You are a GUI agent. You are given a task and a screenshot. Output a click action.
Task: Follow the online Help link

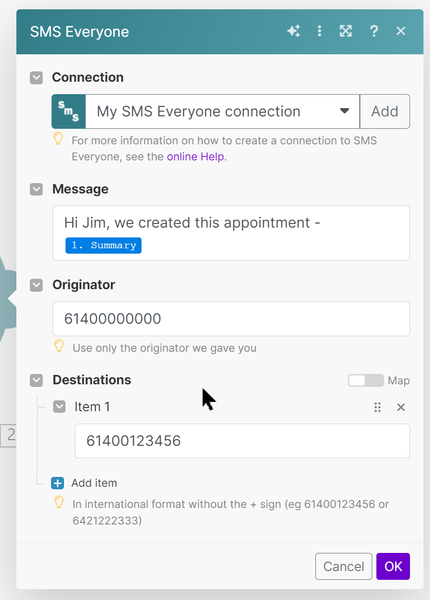pyautogui.click(x=195, y=157)
